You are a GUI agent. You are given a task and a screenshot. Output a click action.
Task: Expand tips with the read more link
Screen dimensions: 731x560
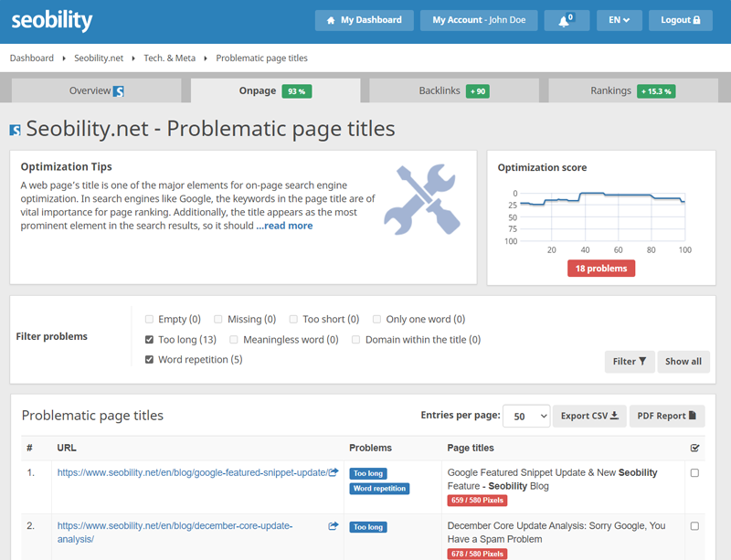(284, 226)
